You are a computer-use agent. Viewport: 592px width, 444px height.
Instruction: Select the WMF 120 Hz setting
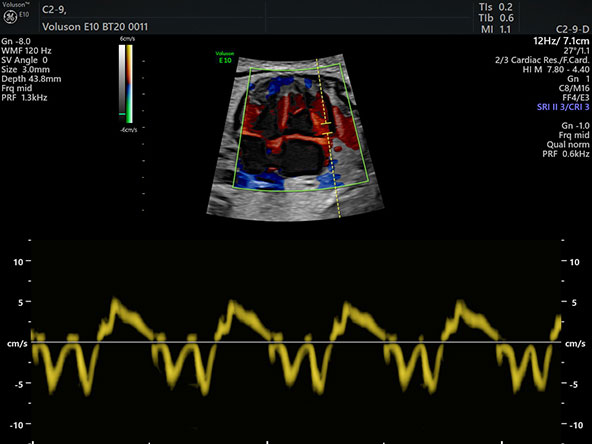point(26,51)
